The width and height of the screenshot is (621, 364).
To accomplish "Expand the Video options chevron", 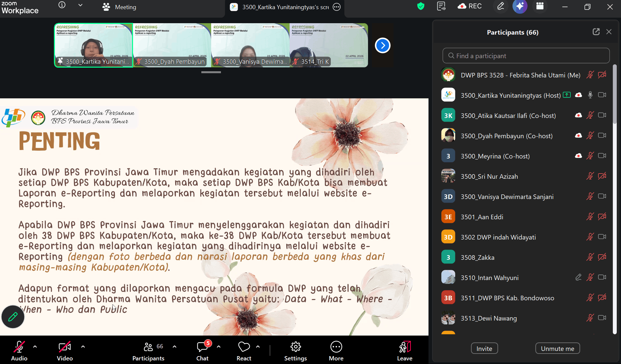I will (83, 347).
